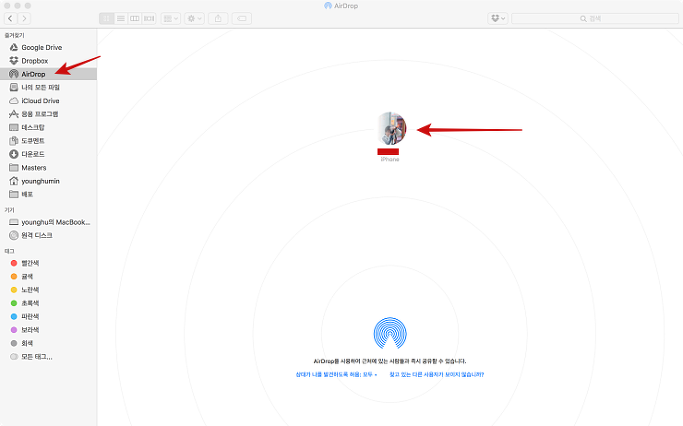Viewport: 683px width, 426px height.
Task: Switch to list view in toolbar
Action: tap(121, 18)
